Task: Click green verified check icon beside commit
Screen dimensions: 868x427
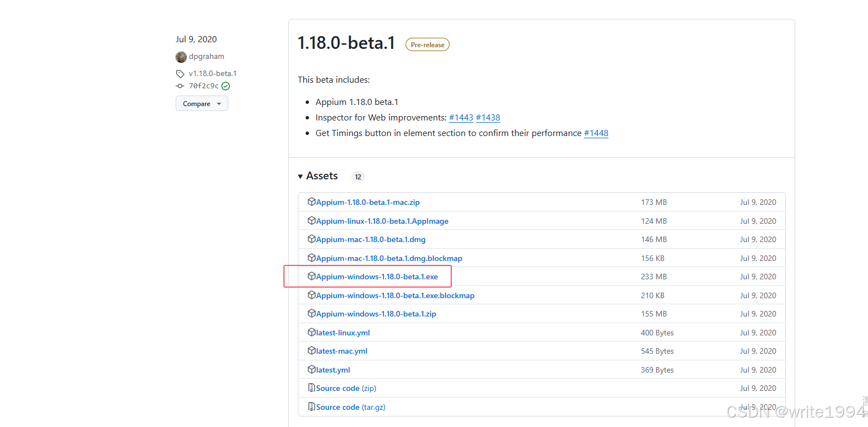Action: (x=226, y=86)
